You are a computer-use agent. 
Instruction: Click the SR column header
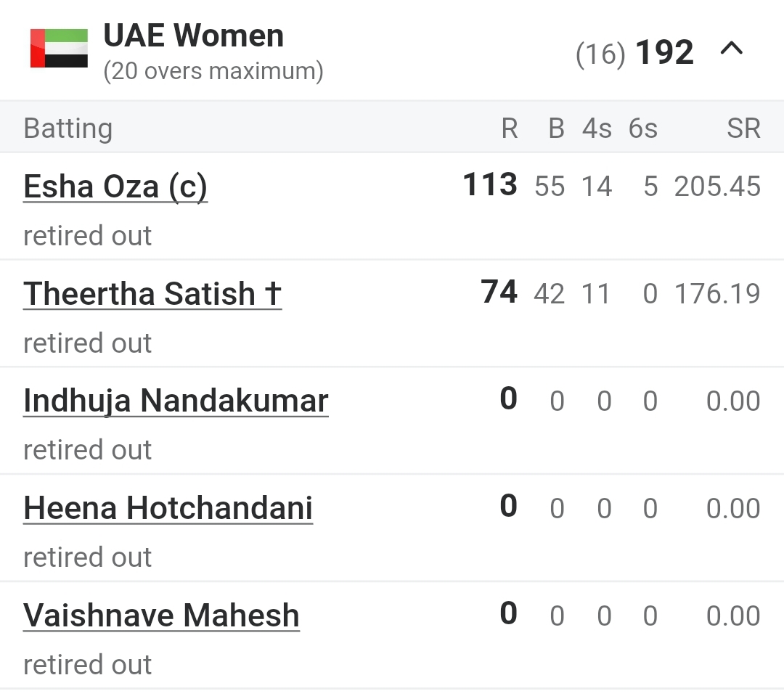[743, 128]
